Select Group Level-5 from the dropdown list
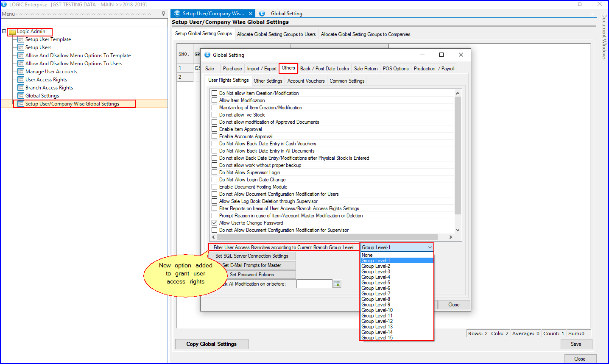Screen dimensions: 609x364 coord(376,283)
